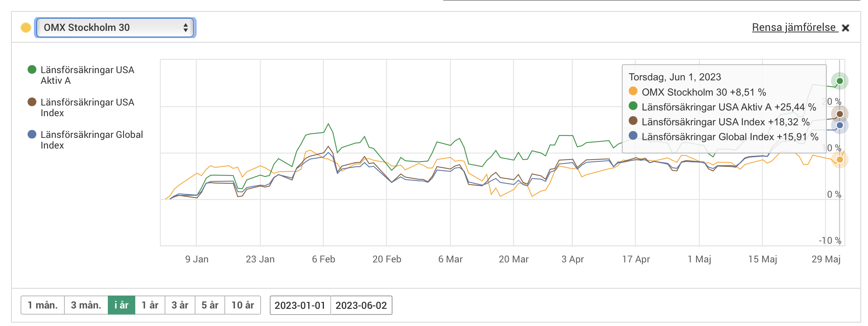Screen dimensions: 868x326
Task: Switch to the 1 år period
Action: (150, 305)
